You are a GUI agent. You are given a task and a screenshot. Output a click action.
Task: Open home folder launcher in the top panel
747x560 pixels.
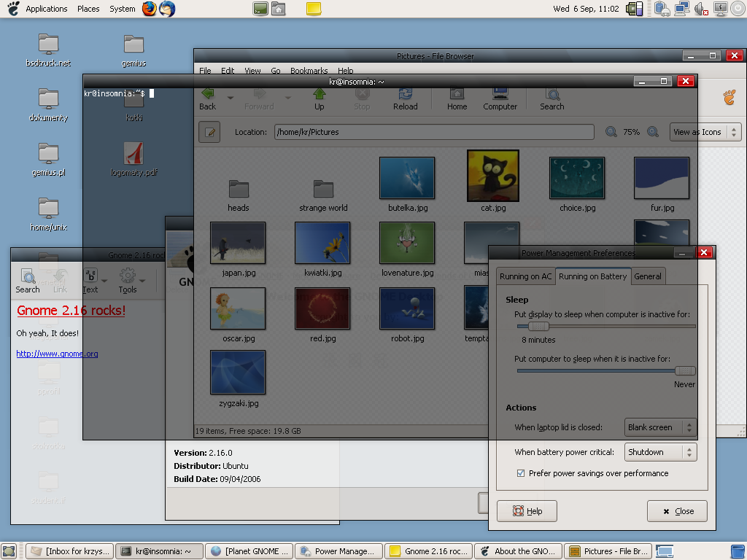[278, 9]
